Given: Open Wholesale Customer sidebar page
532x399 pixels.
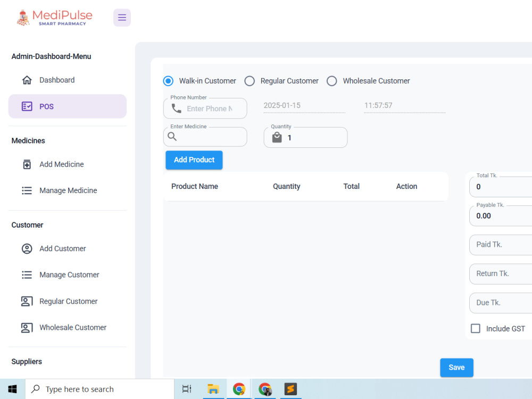Looking at the screenshot, I should pos(68,328).
